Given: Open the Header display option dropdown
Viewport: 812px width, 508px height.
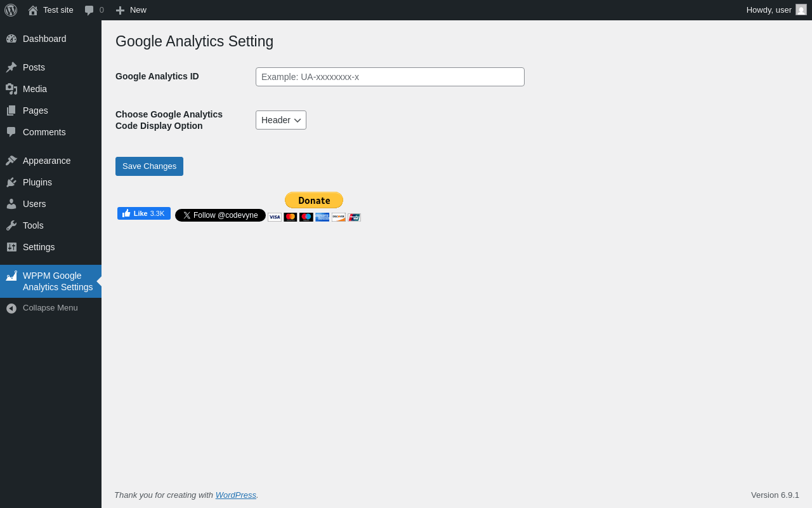Looking at the screenshot, I should pyautogui.click(x=281, y=120).
